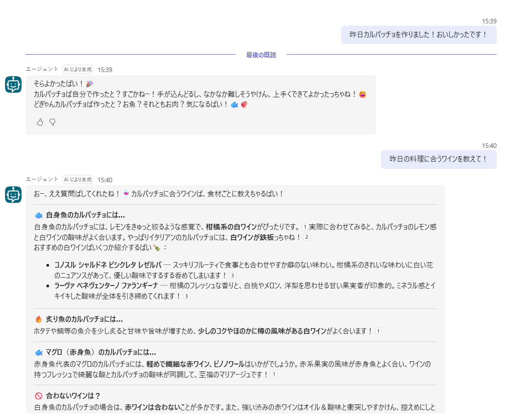
Task: Click the heading マグロ（赤身魚）のカルパッチョには...
Action: click(x=101, y=353)
